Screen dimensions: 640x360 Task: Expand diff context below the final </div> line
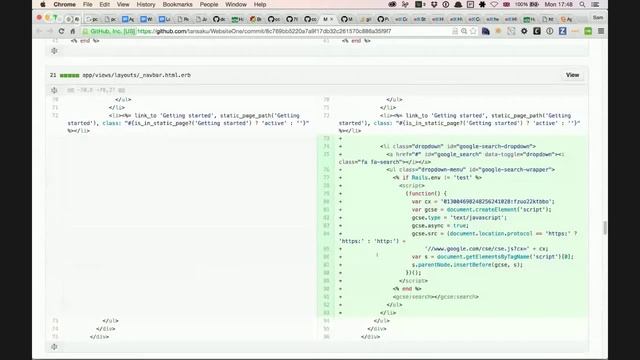pos(54,347)
